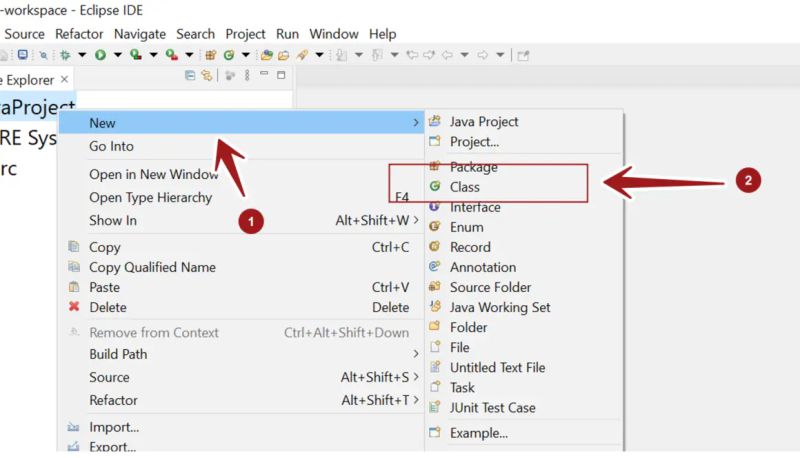
Task: Open the Search menu
Action: [x=195, y=34]
